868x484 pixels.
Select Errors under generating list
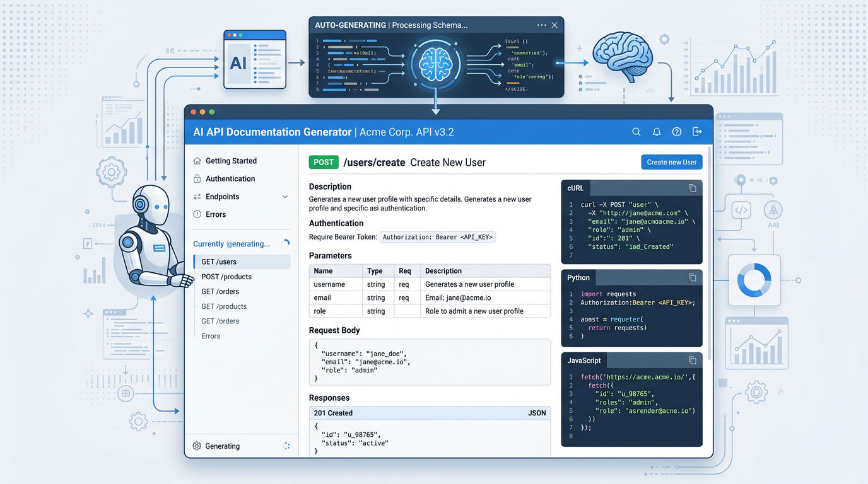click(x=211, y=336)
